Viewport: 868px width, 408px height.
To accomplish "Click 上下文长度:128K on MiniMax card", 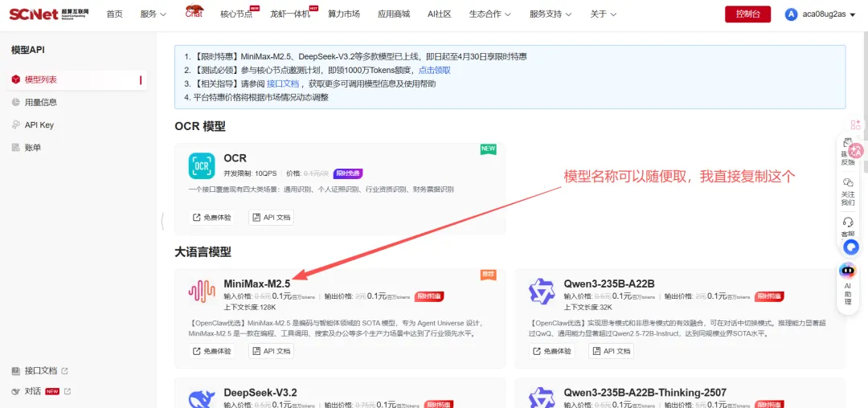I will tap(250, 308).
